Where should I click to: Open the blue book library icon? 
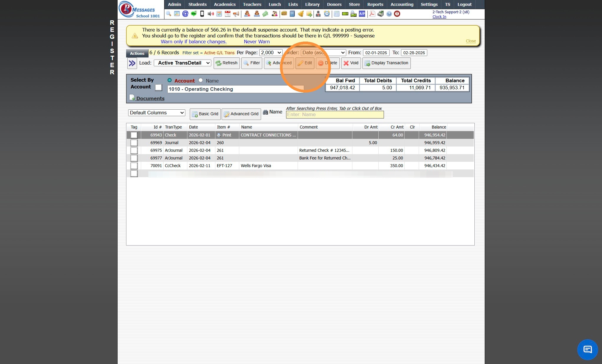tap(292, 14)
